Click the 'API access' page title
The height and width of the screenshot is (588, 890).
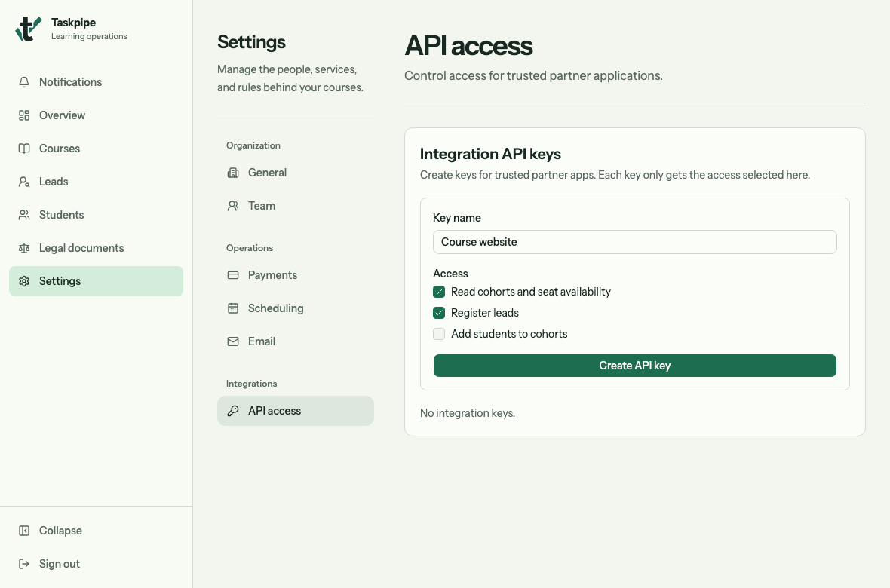468,45
